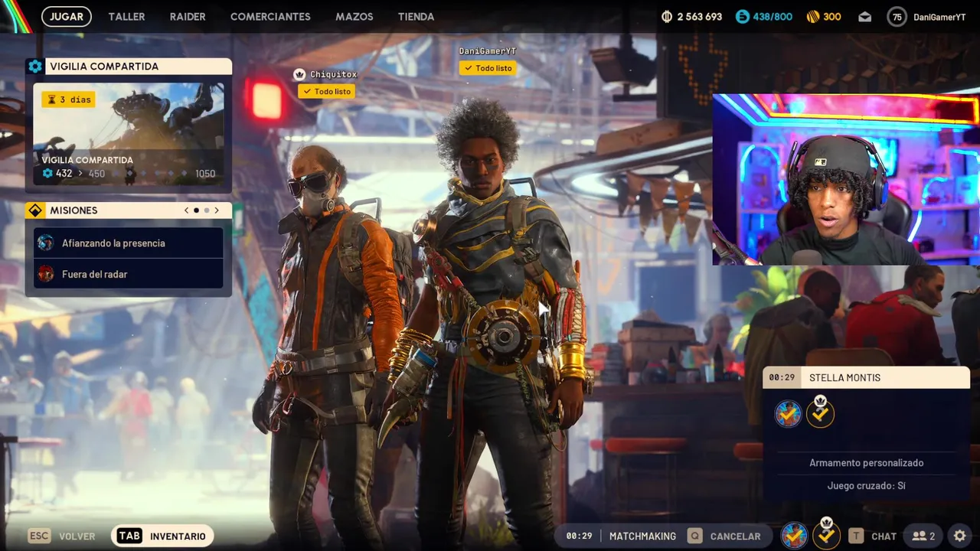Open the RAIDER tab

(188, 16)
